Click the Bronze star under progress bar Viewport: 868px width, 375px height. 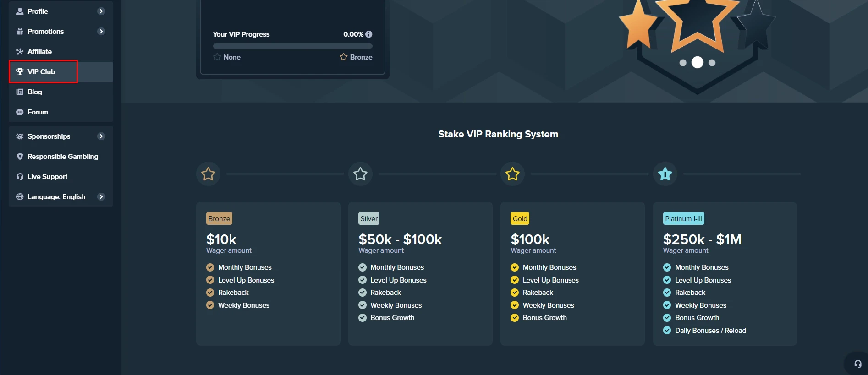343,57
